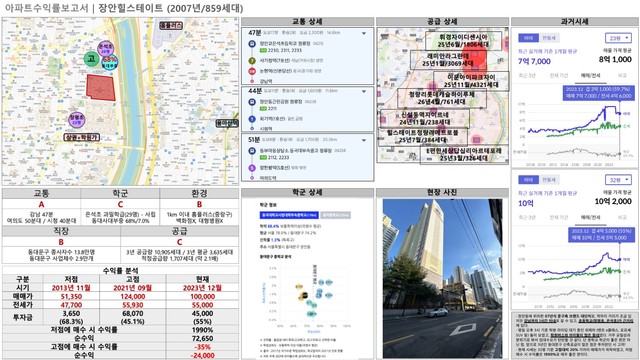Click the 학군 grade C

point(120,204)
